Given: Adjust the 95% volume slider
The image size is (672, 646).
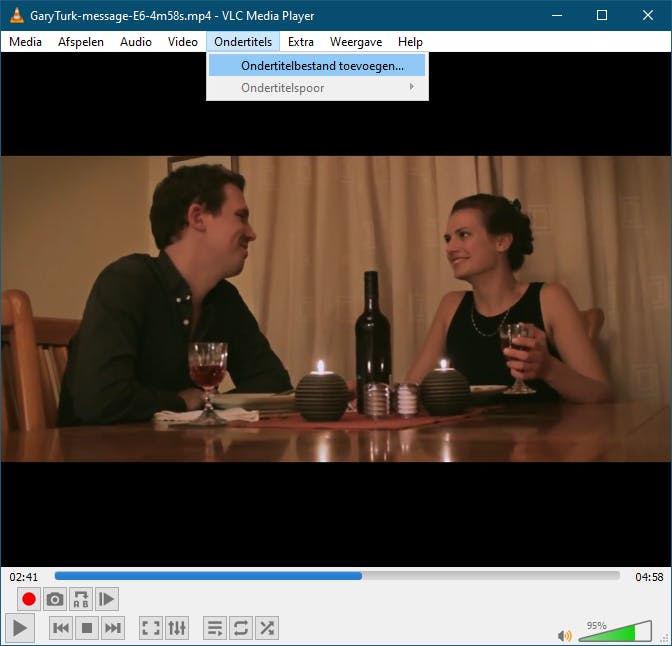Looking at the screenshot, I should 615,631.
